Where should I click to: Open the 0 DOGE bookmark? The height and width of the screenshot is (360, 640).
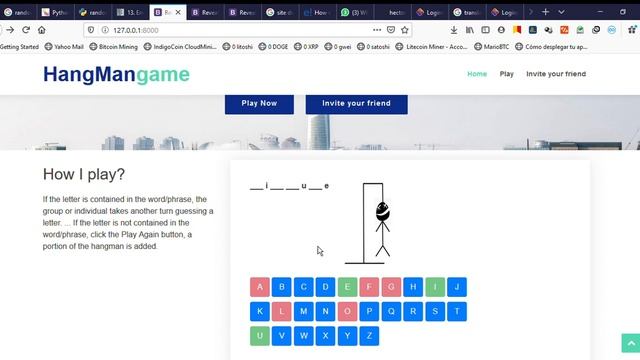click(273, 47)
